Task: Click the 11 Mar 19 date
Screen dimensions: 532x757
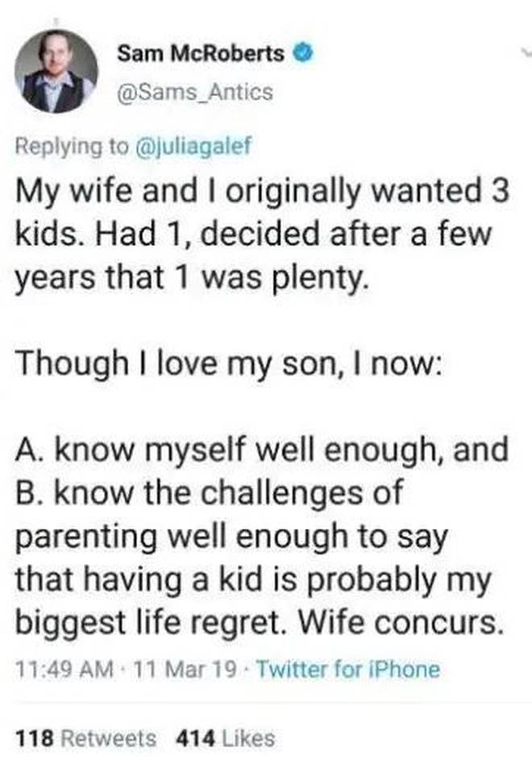Action: pyautogui.click(x=185, y=670)
